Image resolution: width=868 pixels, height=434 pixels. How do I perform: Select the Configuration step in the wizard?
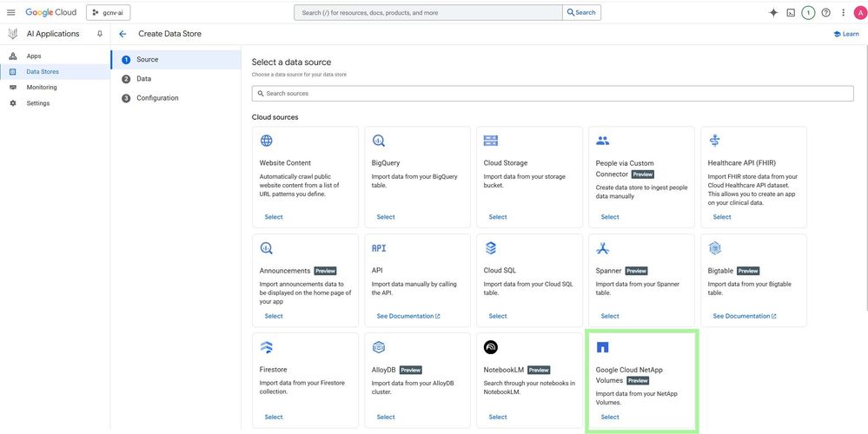tap(157, 98)
